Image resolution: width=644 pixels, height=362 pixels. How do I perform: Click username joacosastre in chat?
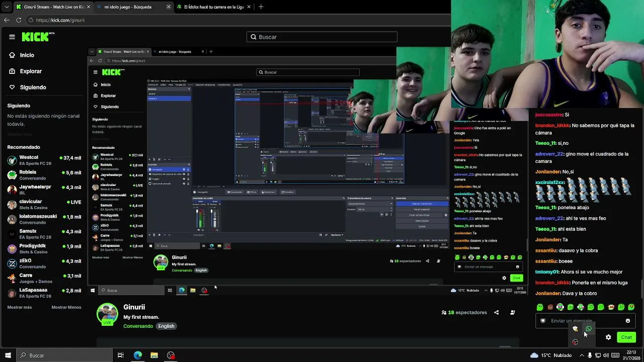[548, 115]
